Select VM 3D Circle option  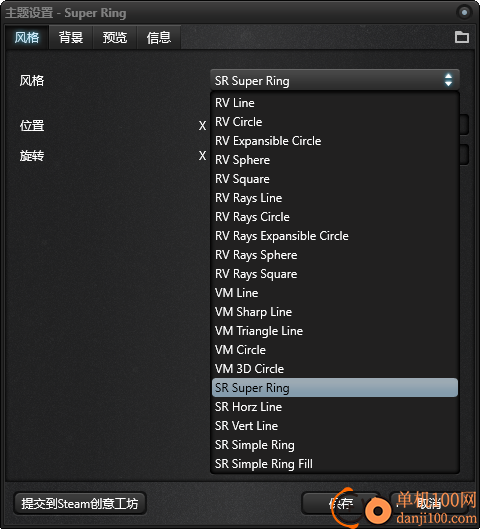click(334, 369)
